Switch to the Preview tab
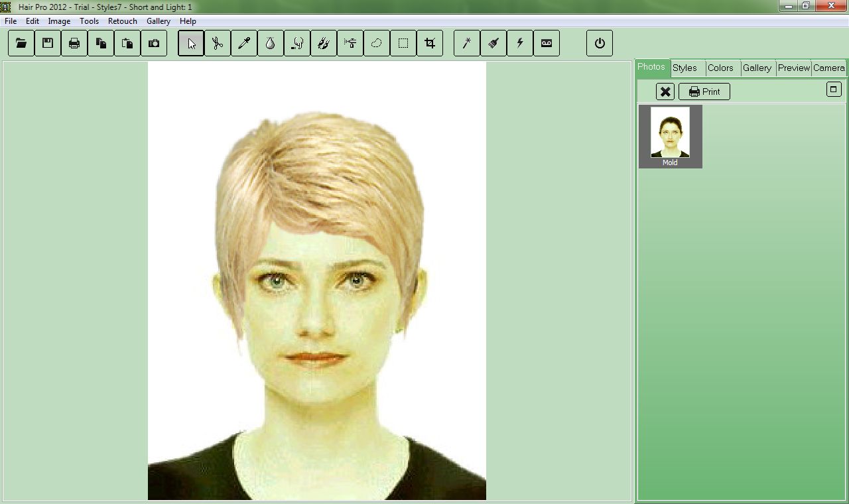Image resolution: width=849 pixels, height=504 pixels. point(794,68)
